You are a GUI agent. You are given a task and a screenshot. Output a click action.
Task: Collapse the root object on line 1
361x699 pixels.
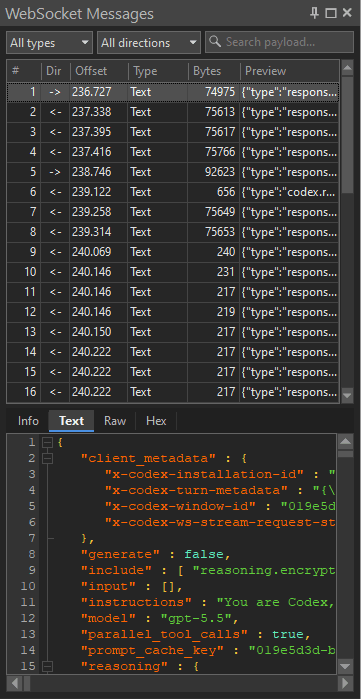(47, 443)
